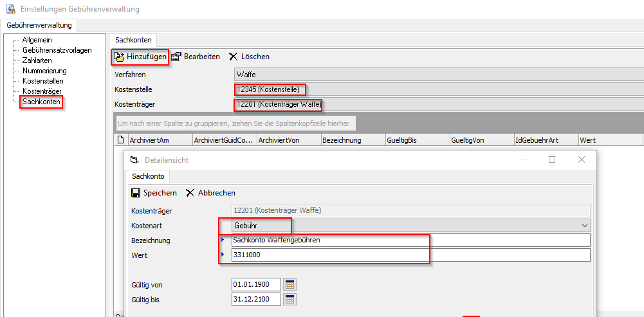Click the Hinzufügen add icon
The width and height of the screenshot is (644, 317).
pyautogui.click(x=119, y=57)
